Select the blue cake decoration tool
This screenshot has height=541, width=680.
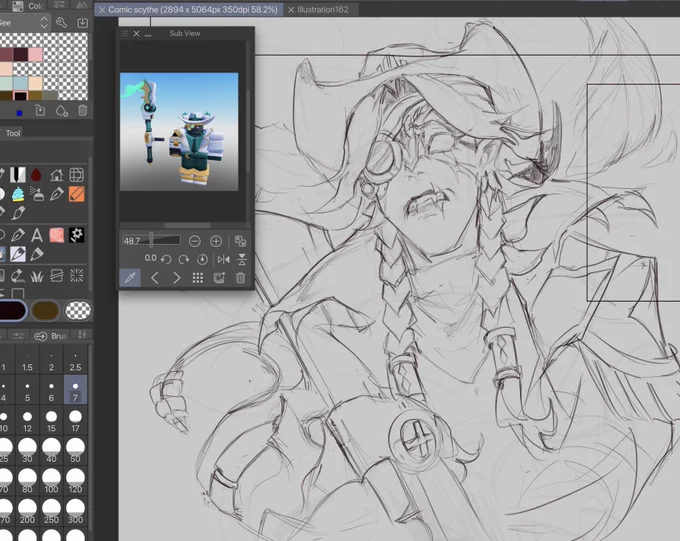click(x=18, y=194)
